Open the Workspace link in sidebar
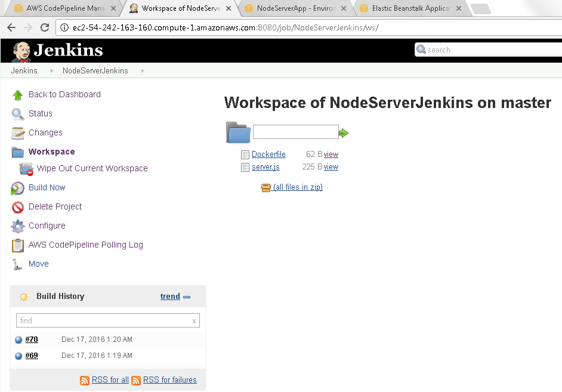 click(52, 152)
